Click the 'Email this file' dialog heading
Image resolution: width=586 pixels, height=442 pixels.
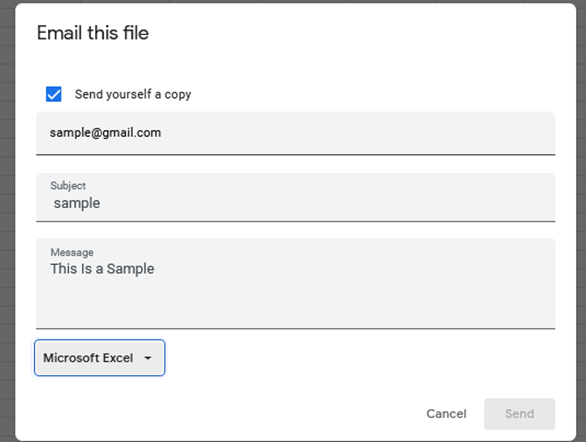pyautogui.click(x=93, y=33)
